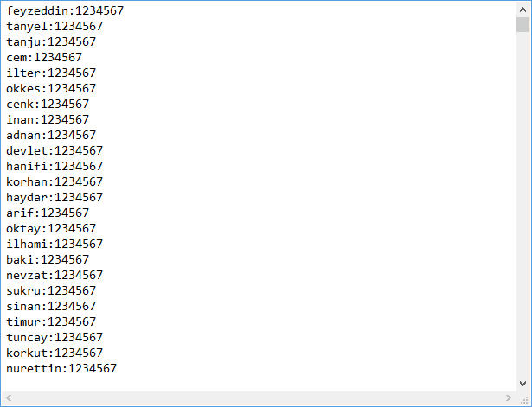
Task: Click the horizontal scrollbar right arrow
Action: pyautogui.click(x=509, y=397)
